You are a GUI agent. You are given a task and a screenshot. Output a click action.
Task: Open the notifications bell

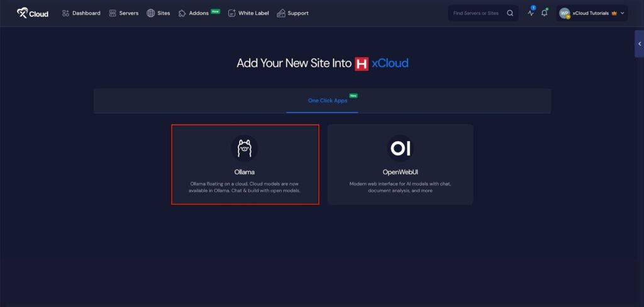click(x=545, y=13)
